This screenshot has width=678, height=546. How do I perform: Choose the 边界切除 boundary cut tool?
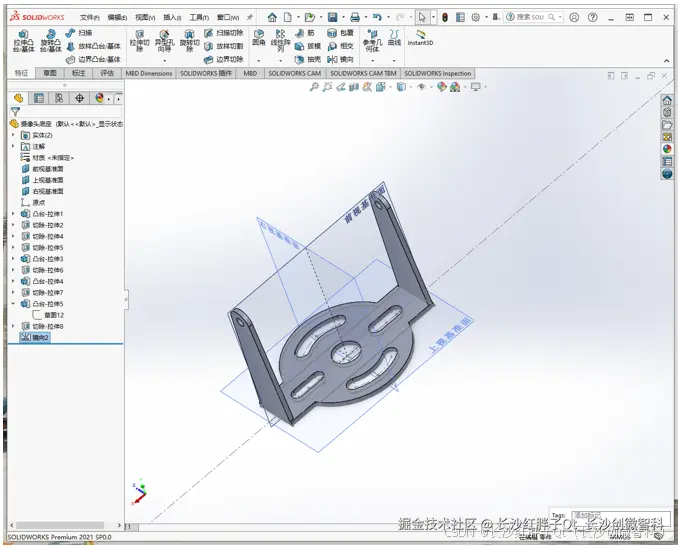click(224, 59)
